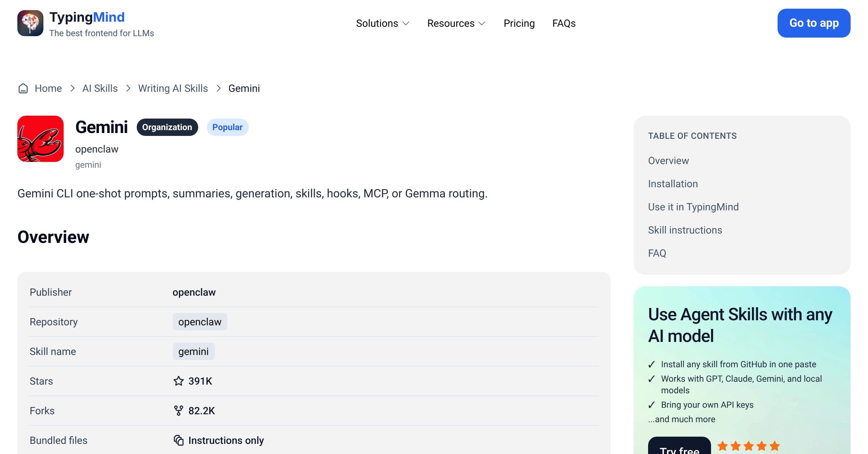The width and height of the screenshot is (868, 454).
Task: Open Writing AI Skills breadcrumb link
Action: coord(173,88)
